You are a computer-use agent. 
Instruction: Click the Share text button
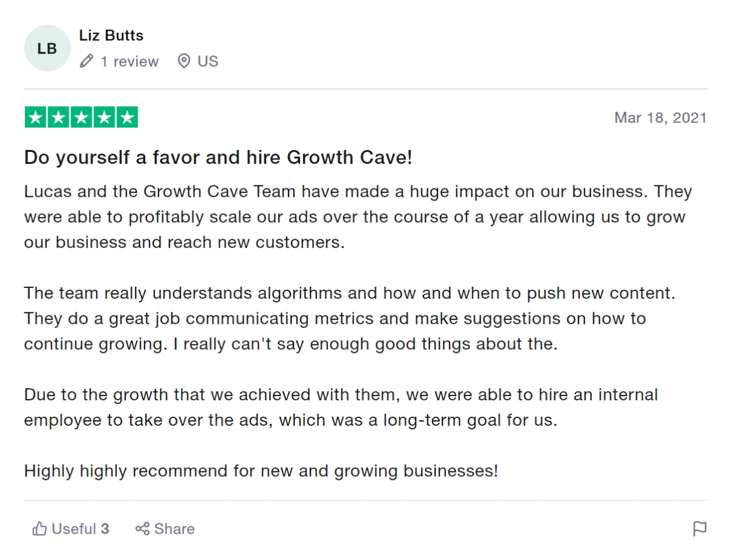pos(174,529)
